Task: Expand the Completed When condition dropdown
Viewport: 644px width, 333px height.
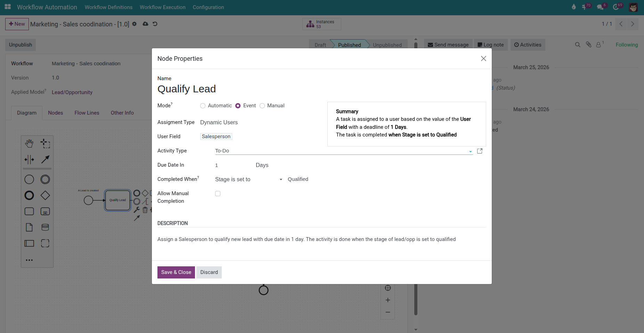Action: point(280,180)
